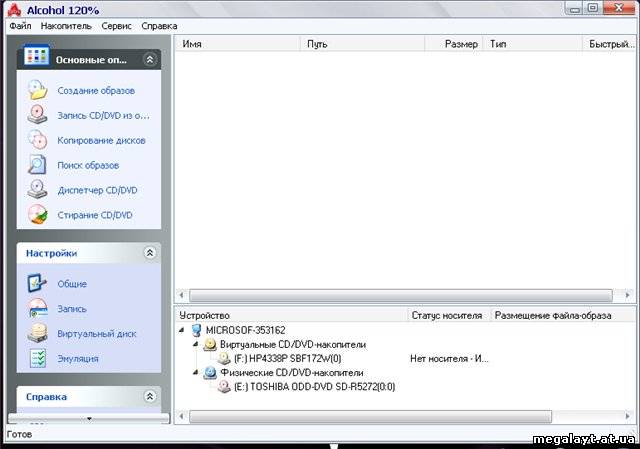This screenshot has width=640, height=449.
Task: Open the Накопитель menu
Action: coord(66,26)
